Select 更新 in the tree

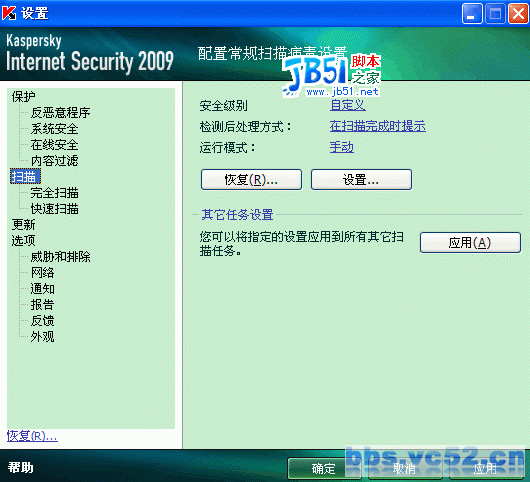[x=23, y=224]
